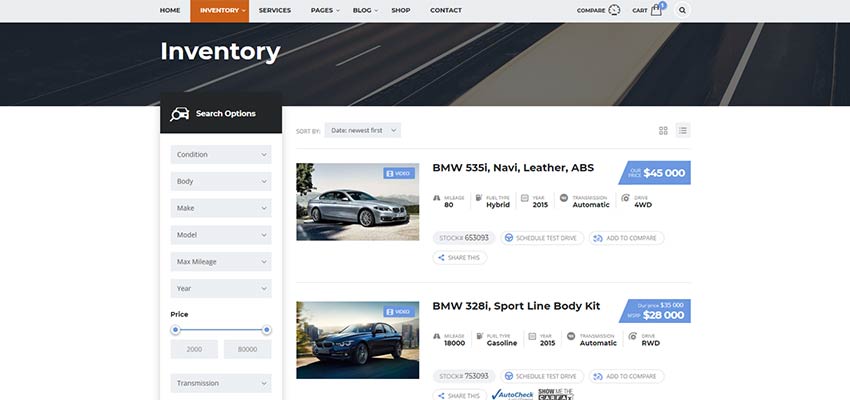Expand the Condition dropdown
Screen dimensions: 850x400
tap(221, 154)
